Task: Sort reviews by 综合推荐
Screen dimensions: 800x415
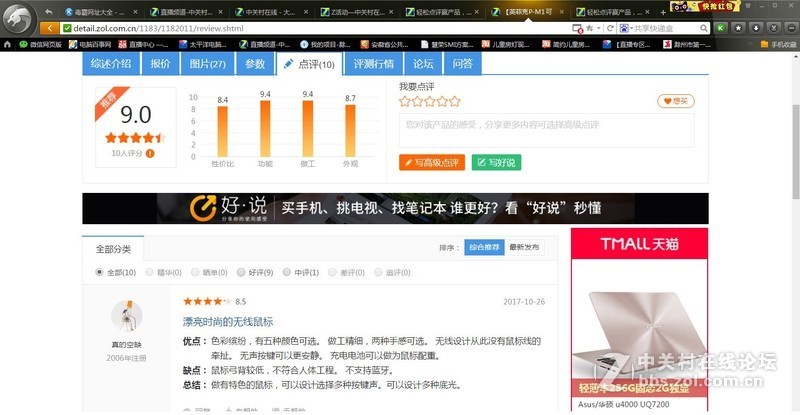Action: point(484,247)
